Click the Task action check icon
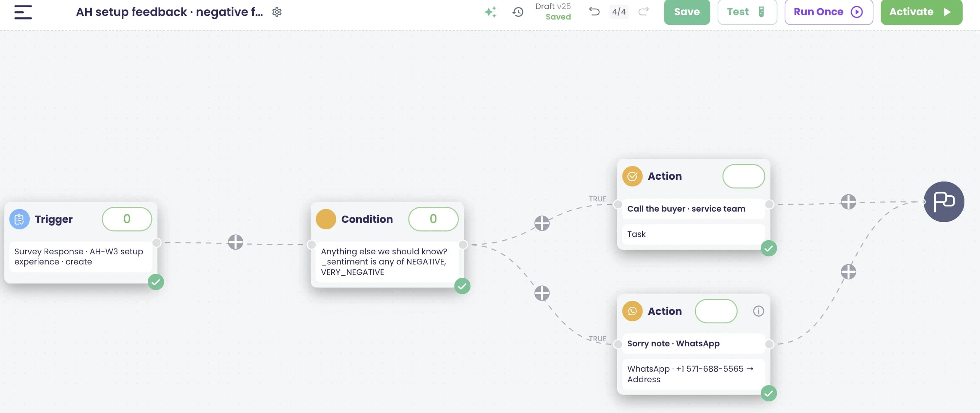 tap(632, 176)
